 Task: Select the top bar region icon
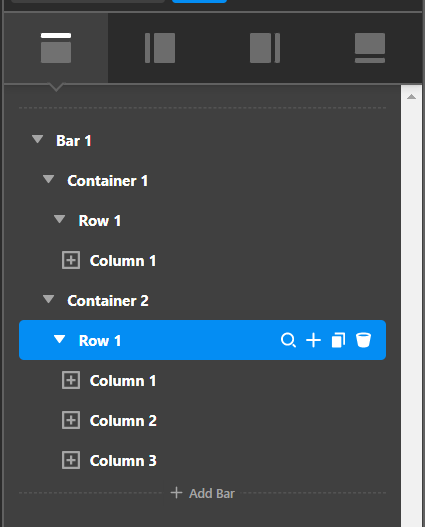(56, 48)
